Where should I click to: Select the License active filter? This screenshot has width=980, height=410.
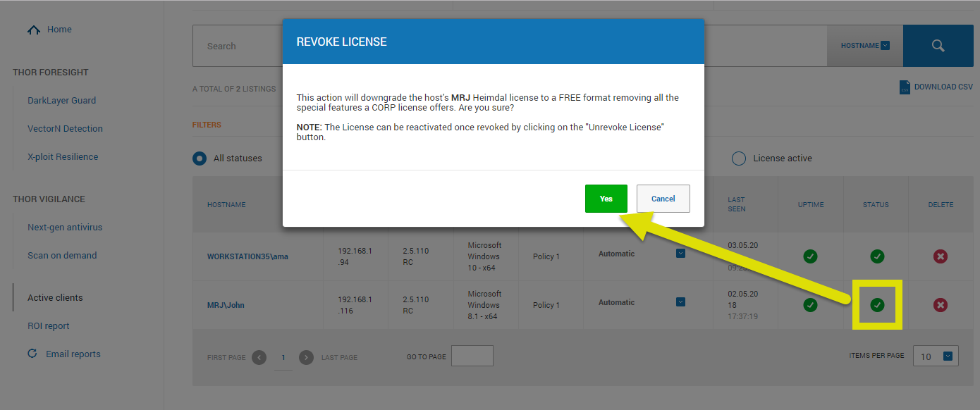(x=738, y=159)
